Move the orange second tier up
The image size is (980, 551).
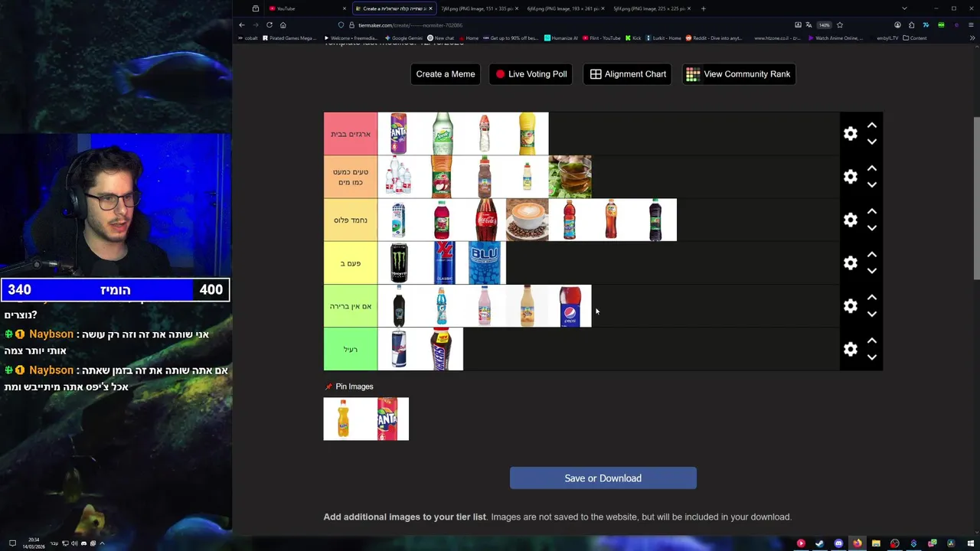871,168
